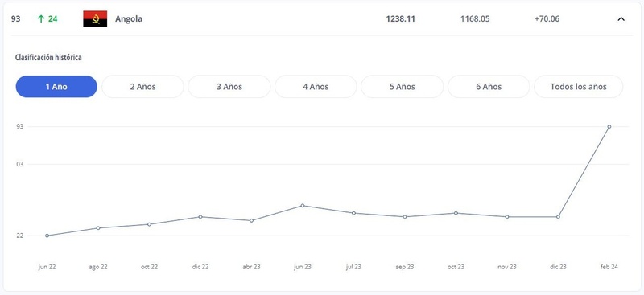Select the 1 Año range

[56, 87]
